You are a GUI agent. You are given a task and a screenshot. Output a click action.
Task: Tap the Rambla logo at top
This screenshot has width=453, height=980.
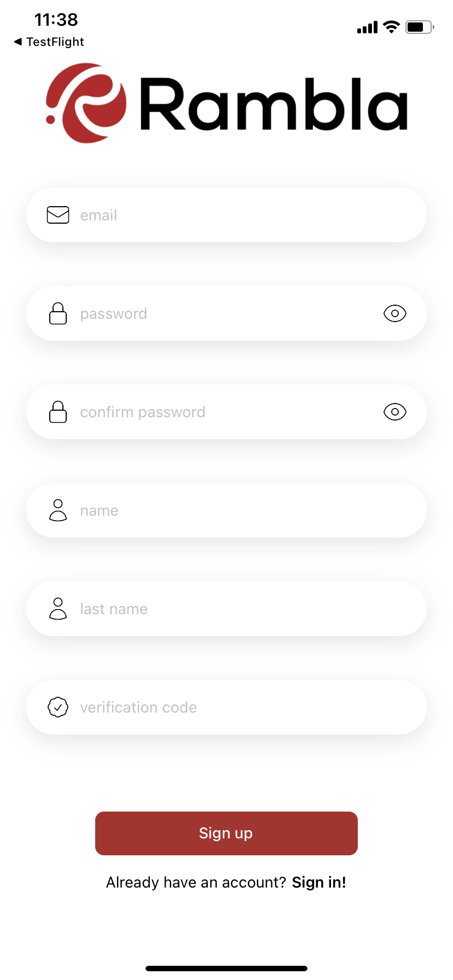pyautogui.click(x=226, y=103)
